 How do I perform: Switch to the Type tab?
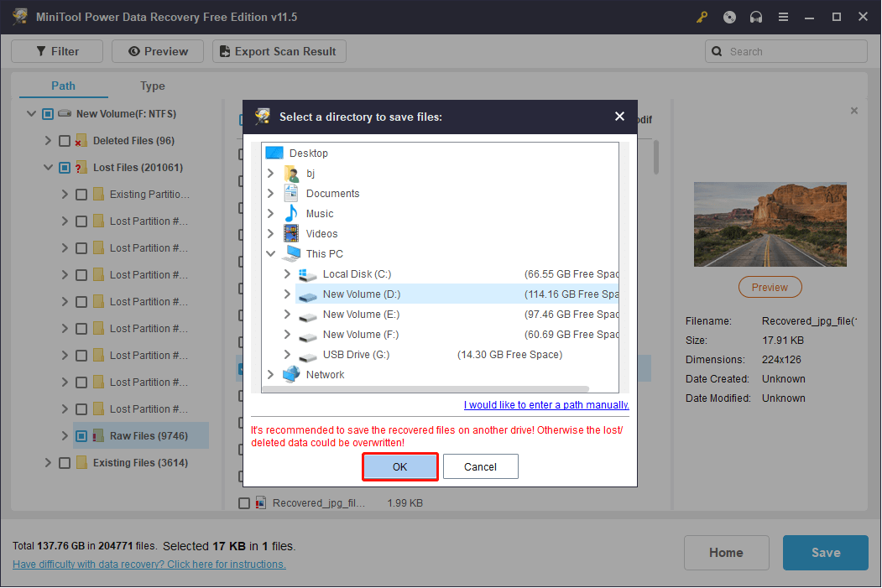(x=152, y=86)
